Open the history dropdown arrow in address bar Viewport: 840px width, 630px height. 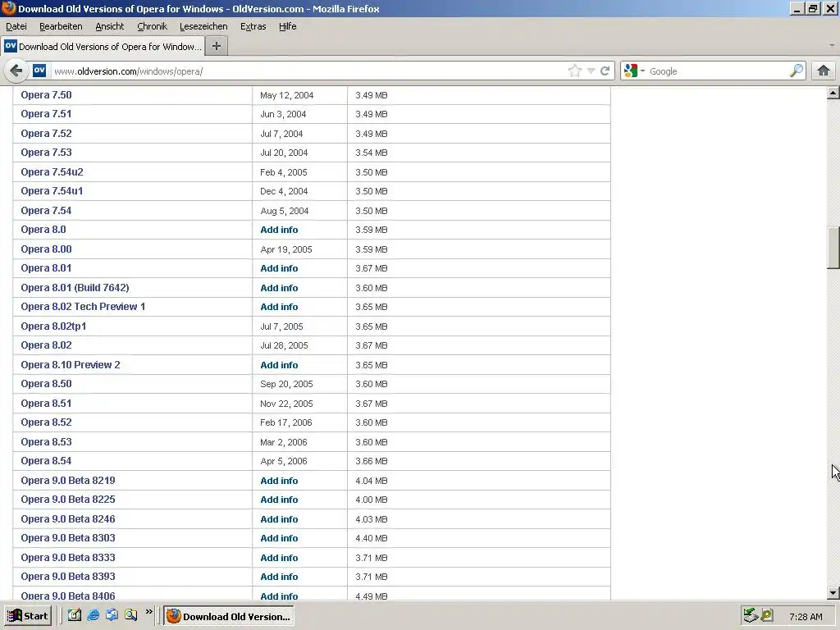click(x=591, y=71)
